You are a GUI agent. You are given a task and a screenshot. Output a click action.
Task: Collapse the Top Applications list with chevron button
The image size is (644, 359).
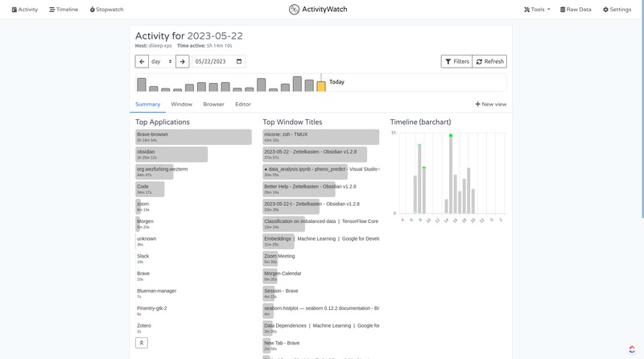(142, 343)
